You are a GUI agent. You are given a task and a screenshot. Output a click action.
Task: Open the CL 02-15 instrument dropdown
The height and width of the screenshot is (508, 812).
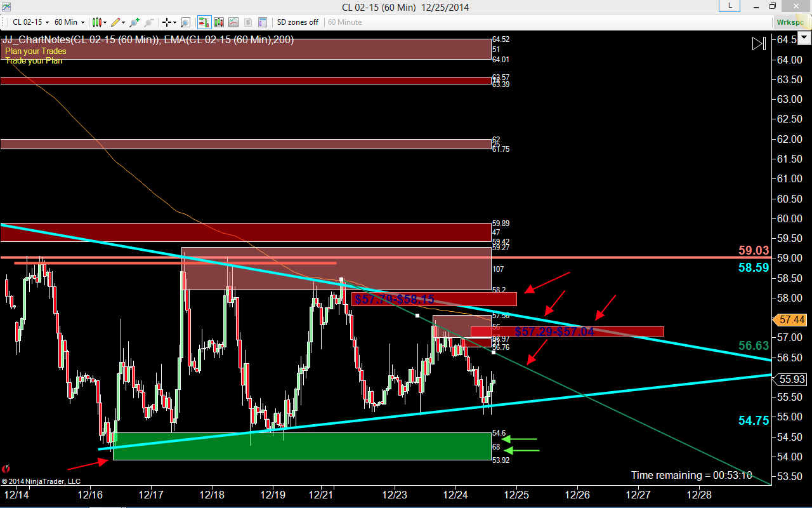(x=30, y=22)
